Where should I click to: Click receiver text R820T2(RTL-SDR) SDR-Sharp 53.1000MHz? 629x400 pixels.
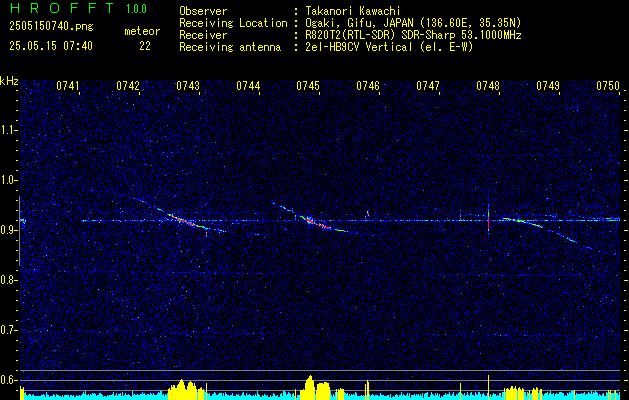[413, 35]
